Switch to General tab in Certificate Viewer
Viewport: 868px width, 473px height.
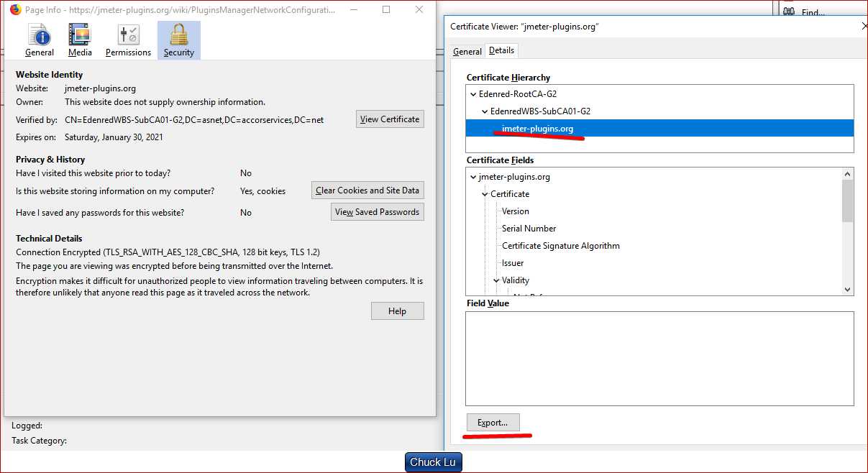[467, 52]
